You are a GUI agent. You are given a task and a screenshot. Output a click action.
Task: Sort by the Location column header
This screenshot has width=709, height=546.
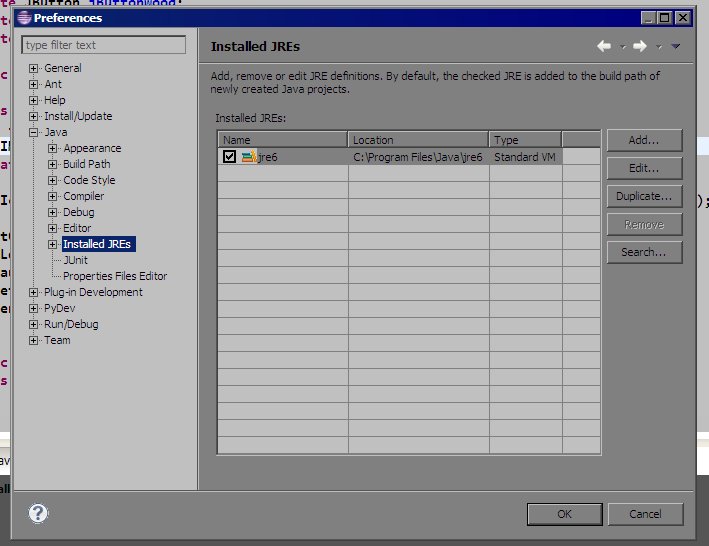(418, 140)
